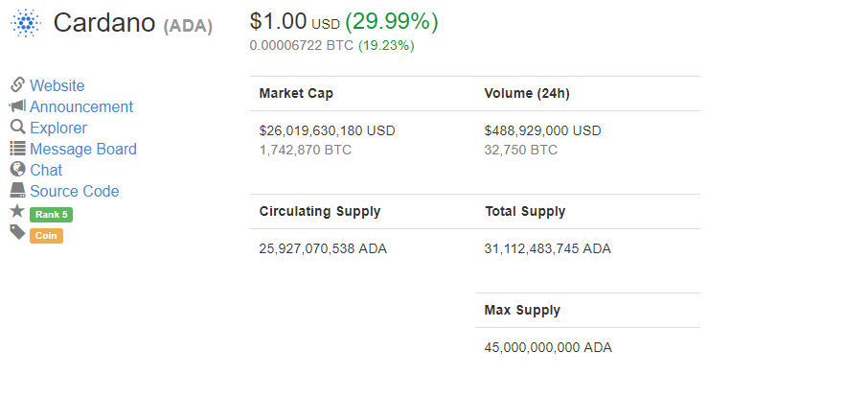
Task: Click the star icon beside Rank 5
Action: (17, 211)
